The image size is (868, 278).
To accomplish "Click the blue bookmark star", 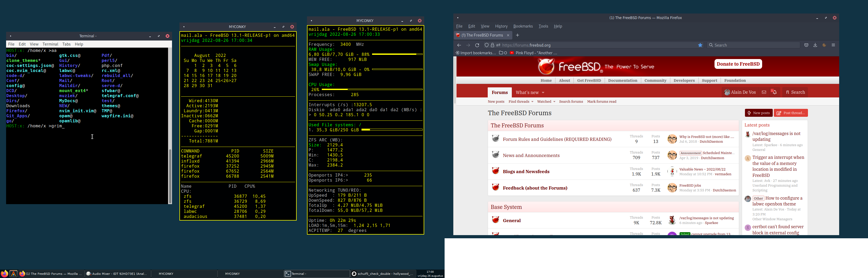I will click(x=700, y=45).
